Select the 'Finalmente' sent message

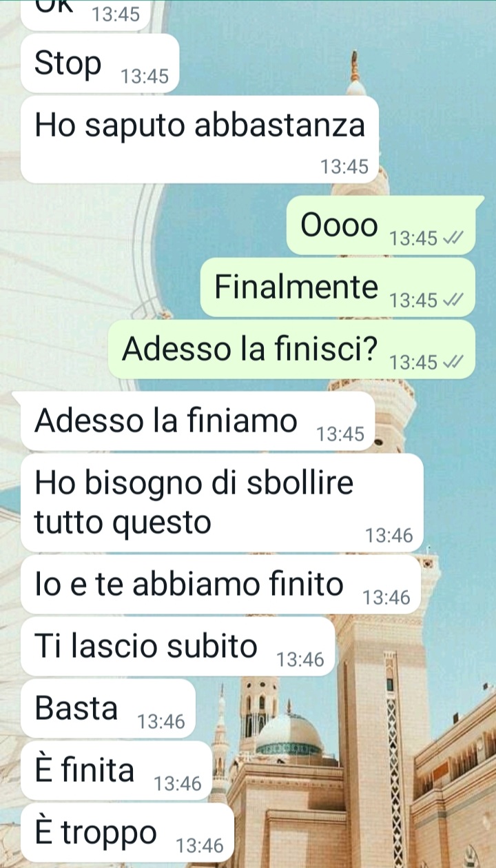point(338,287)
